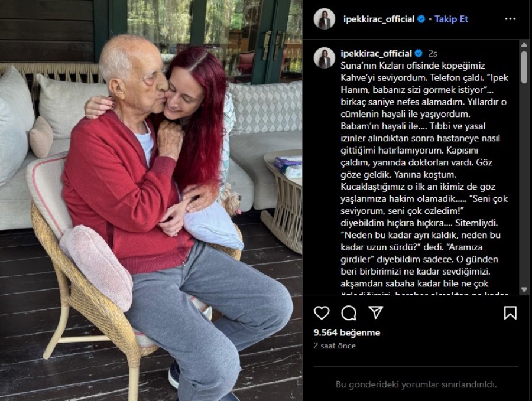Click the caption scrollbar thumb
532x401 pixels.
pyautogui.click(x=524, y=67)
